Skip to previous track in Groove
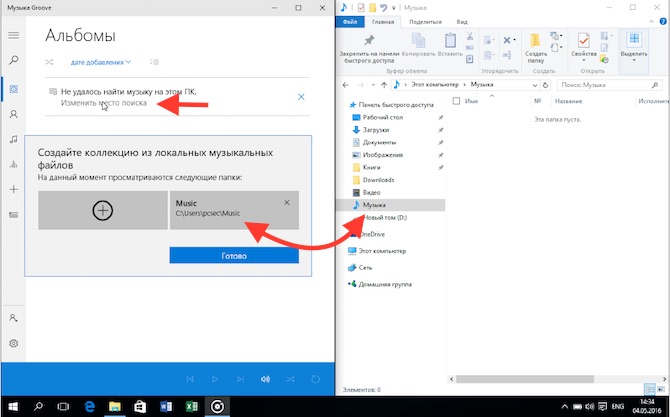This screenshot has height=417, width=670. (190, 379)
